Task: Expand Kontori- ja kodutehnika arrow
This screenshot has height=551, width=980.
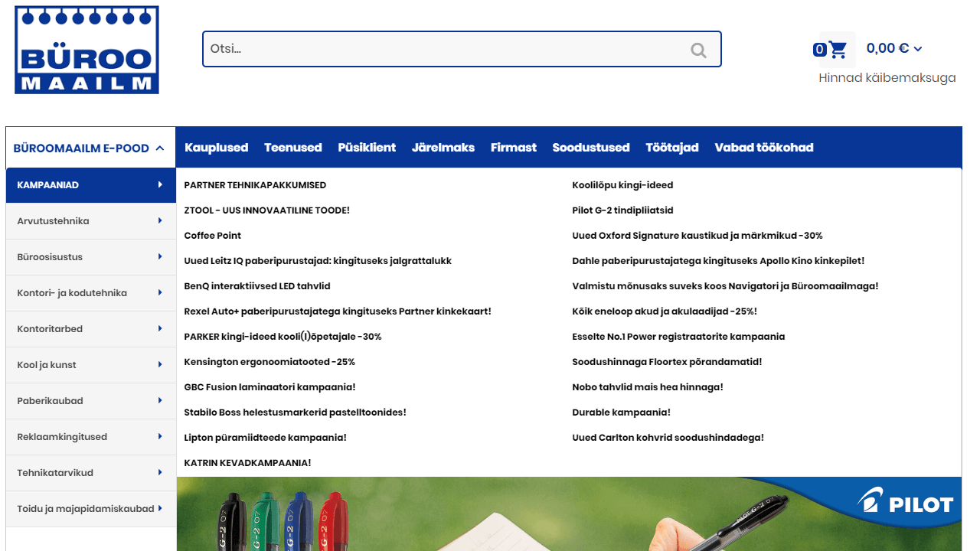Action: [160, 292]
